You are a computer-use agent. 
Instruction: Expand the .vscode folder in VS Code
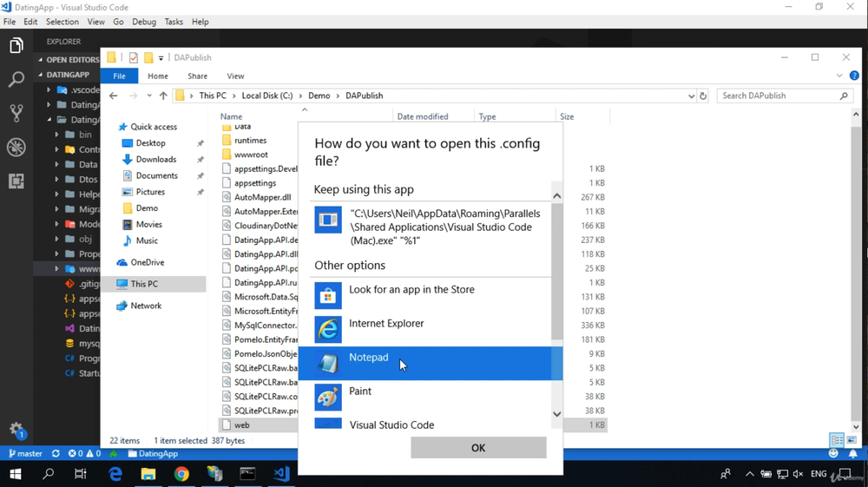coord(49,89)
